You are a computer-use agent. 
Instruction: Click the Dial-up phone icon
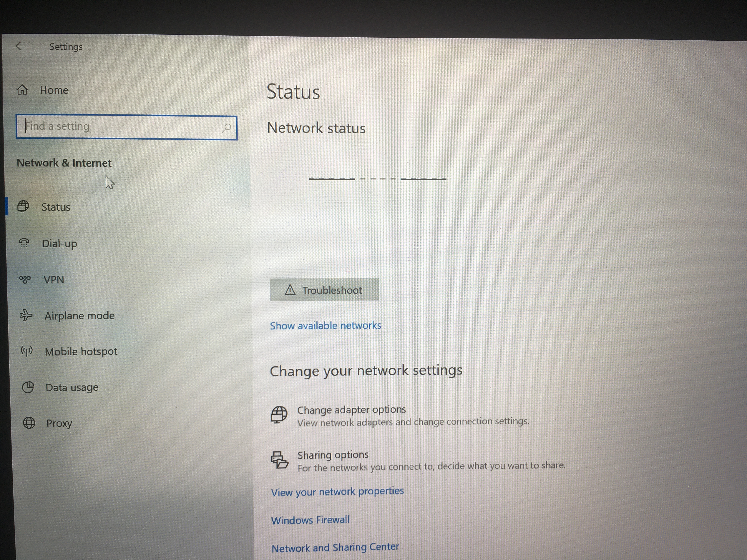pos(24,243)
